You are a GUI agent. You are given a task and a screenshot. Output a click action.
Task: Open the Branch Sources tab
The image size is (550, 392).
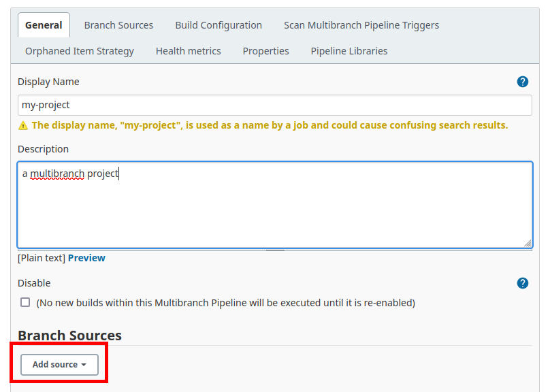point(118,25)
